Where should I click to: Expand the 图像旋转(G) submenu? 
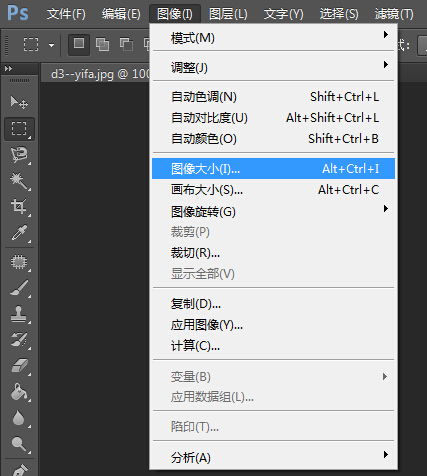[x=273, y=211]
